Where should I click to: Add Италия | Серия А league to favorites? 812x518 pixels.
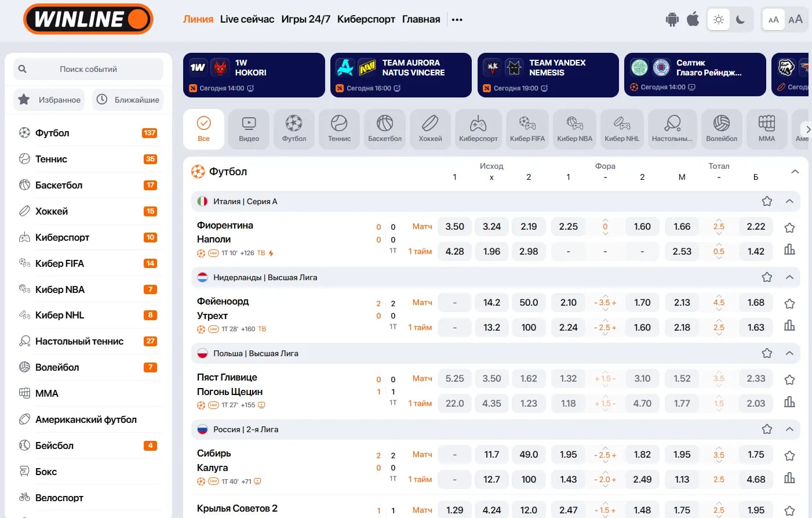767,201
